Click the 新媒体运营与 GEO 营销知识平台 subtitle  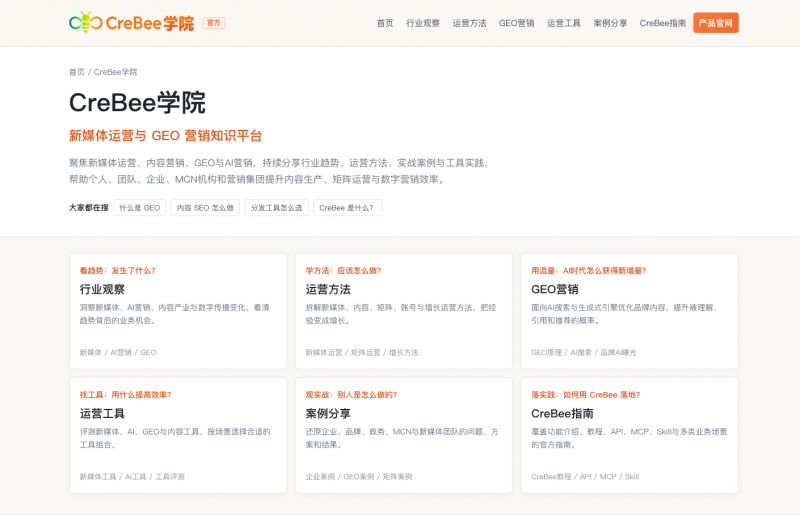(x=165, y=136)
